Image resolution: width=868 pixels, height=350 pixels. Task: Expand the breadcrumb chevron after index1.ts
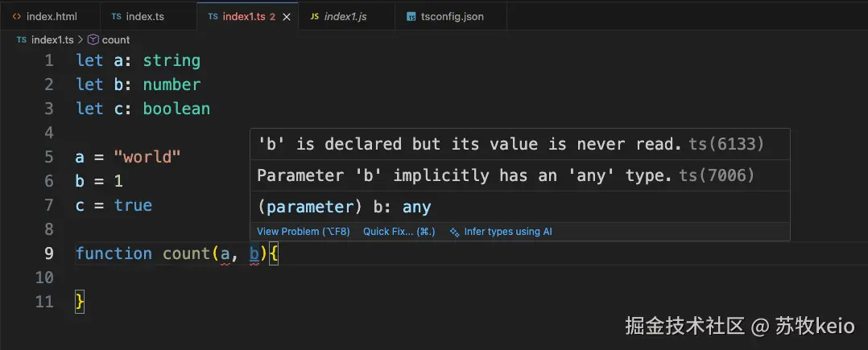pos(81,39)
